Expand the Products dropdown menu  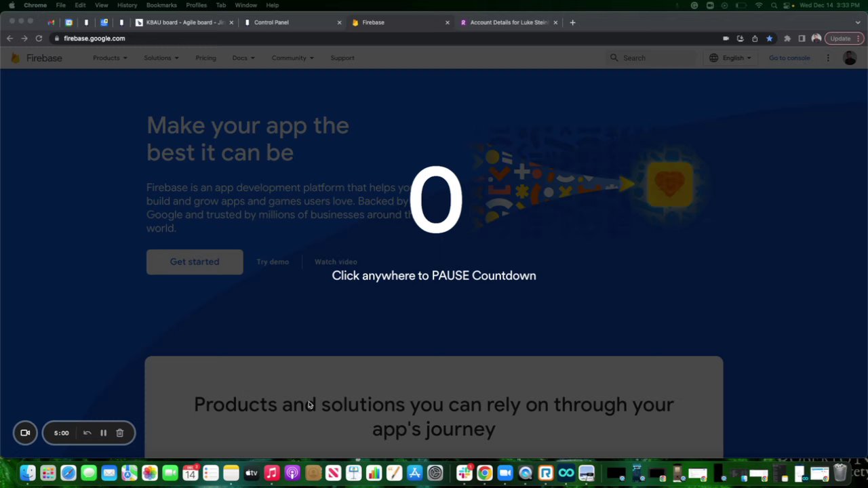(x=110, y=58)
